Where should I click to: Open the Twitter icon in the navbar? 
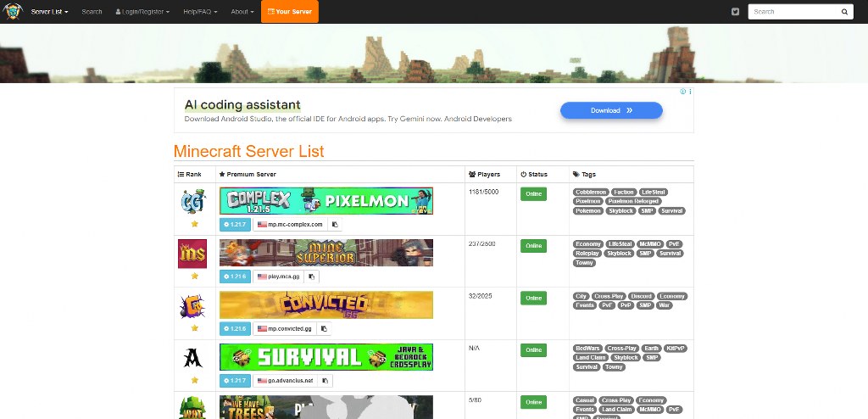735,12
